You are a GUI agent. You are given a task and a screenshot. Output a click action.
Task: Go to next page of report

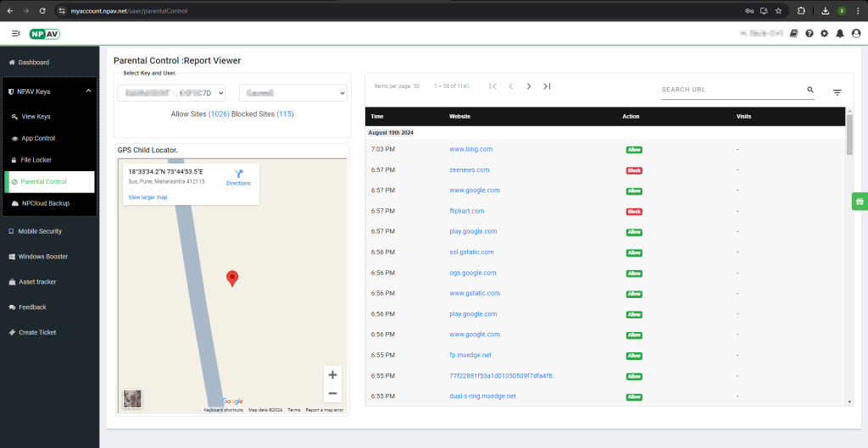coord(528,86)
